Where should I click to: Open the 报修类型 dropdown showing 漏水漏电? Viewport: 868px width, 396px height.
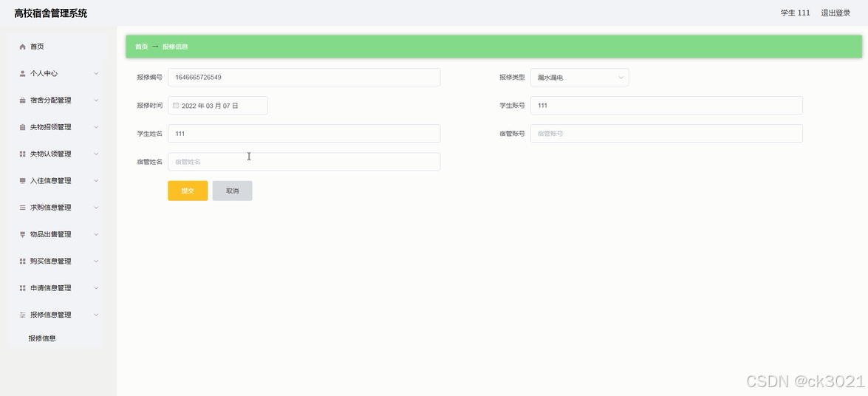point(580,78)
